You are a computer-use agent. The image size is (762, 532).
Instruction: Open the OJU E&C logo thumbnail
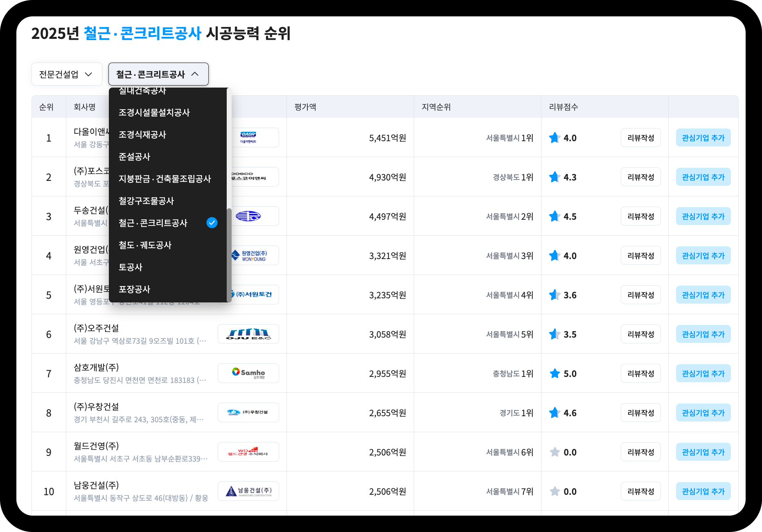[x=248, y=334]
